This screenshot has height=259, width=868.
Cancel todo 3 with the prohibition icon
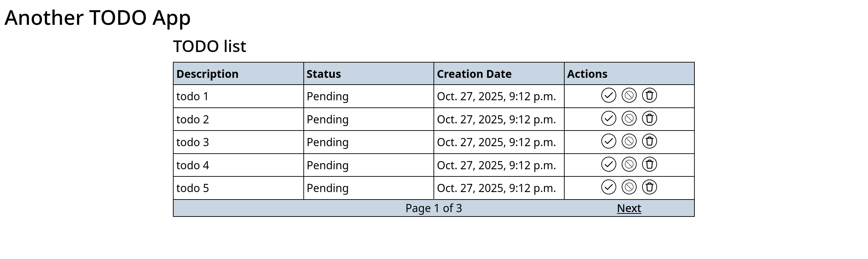[629, 141]
